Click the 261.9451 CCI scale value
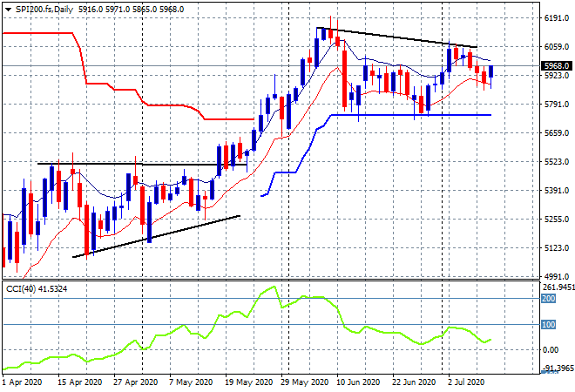This screenshot has width=575, height=392. pyautogui.click(x=558, y=287)
